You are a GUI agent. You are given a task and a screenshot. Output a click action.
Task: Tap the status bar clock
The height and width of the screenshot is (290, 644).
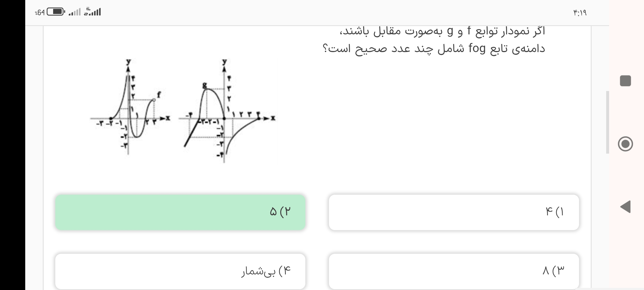[x=580, y=13]
